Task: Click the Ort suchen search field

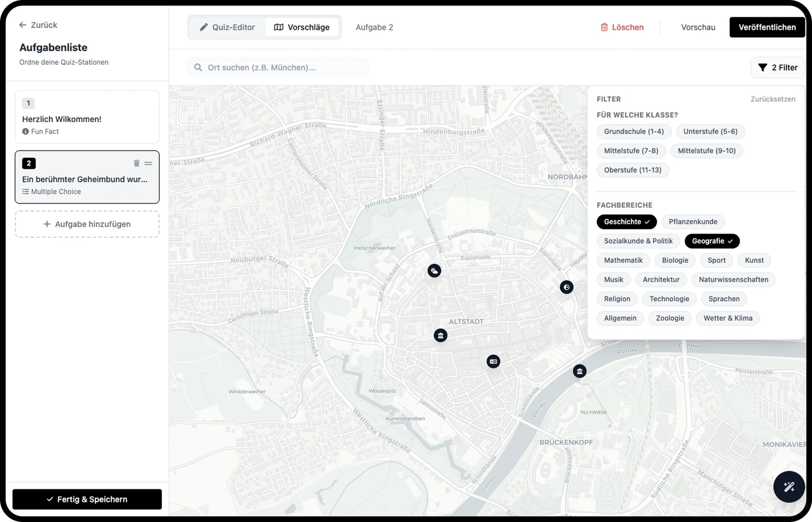Action: tap(278, 68)
